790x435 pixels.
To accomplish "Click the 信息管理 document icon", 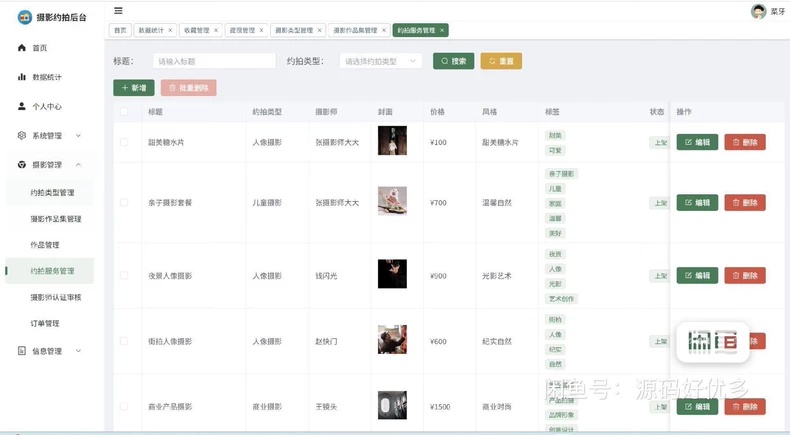I will point(22,351).
